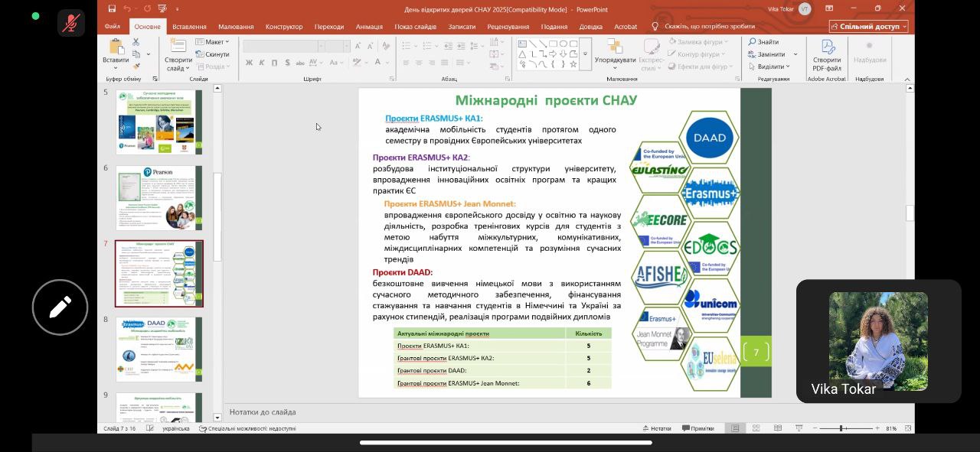Start the slideshow from the Quick Access Toolbar

164,8
